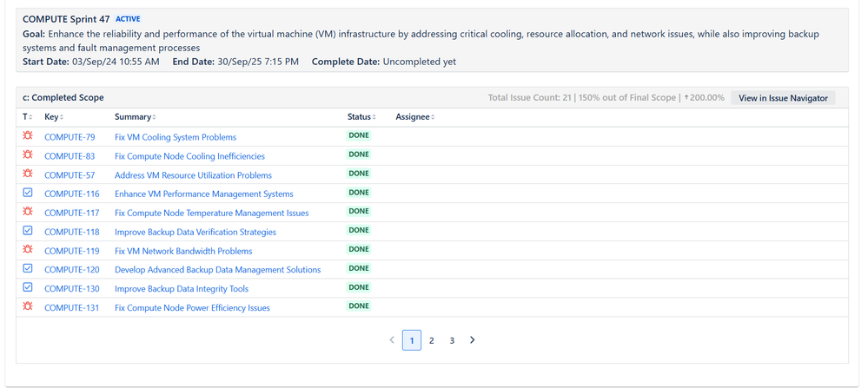Sort issues by the Status column header
The width and height of the screenshot is (868, 388).
click(x=361, y=117)
